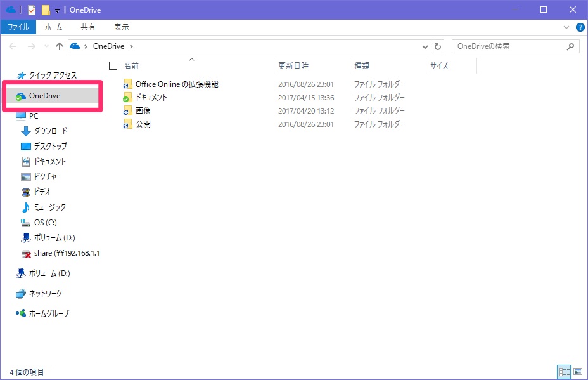588x380 pixels.
Task: Open the blue Help question mark icon
Action: point(580,27)
